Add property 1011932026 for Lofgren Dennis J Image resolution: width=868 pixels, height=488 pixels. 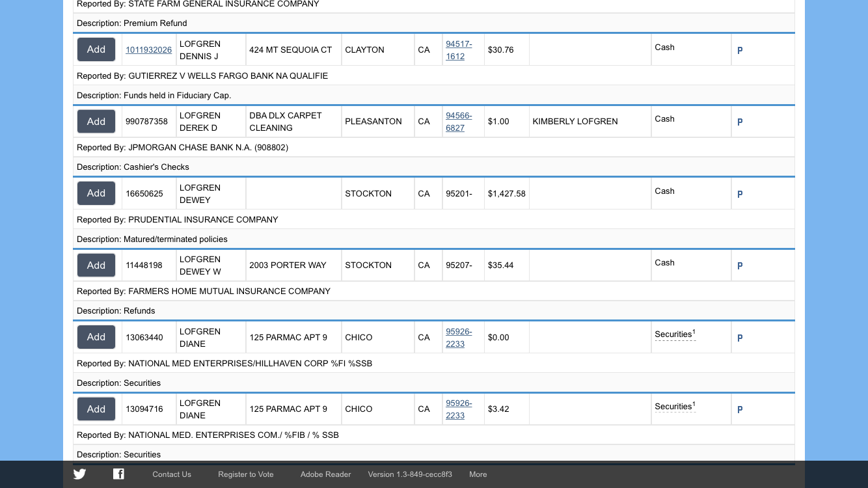pyautogui.click(x=96, y=49)
